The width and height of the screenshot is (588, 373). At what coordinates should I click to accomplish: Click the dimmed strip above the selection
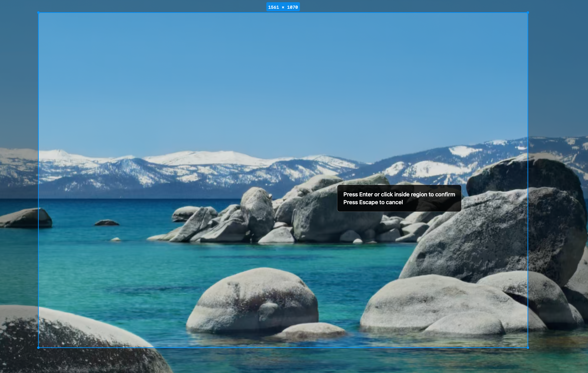[157, 6]
